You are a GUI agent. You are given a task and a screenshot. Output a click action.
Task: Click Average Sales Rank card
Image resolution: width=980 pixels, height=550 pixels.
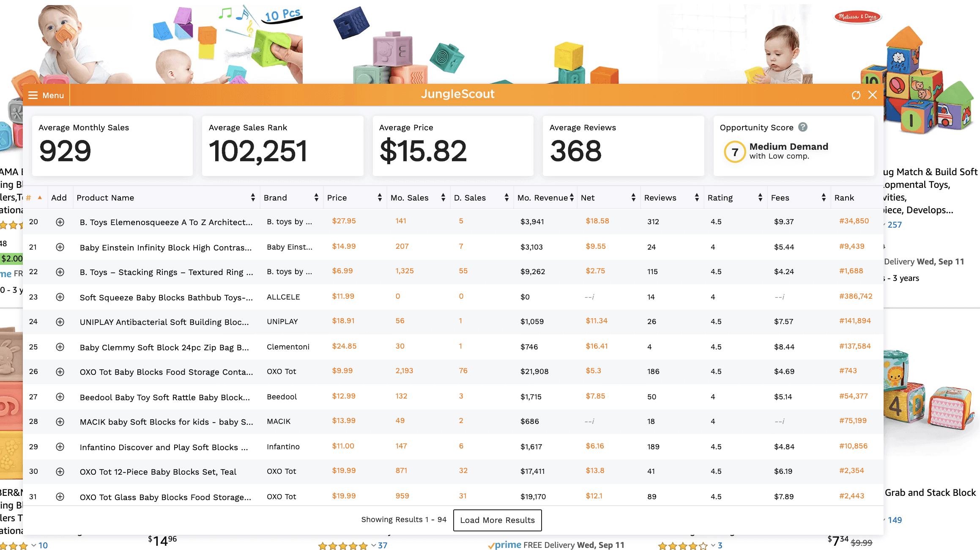point(283,146)
